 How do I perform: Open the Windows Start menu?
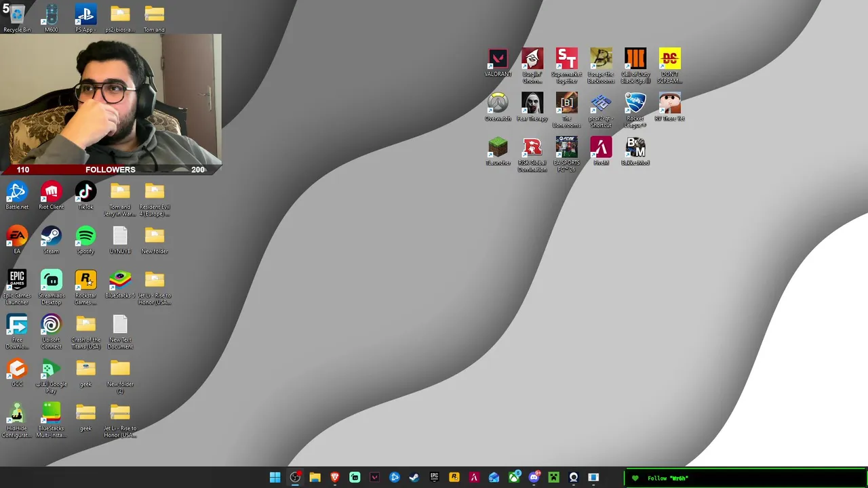275,478
